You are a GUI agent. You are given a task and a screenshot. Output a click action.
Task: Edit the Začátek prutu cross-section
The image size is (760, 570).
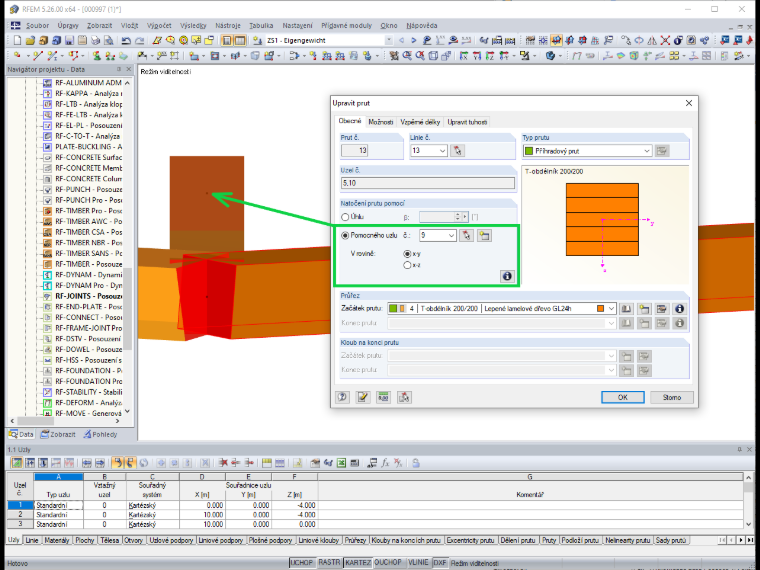pyautogui.click(x=662, y=309)
